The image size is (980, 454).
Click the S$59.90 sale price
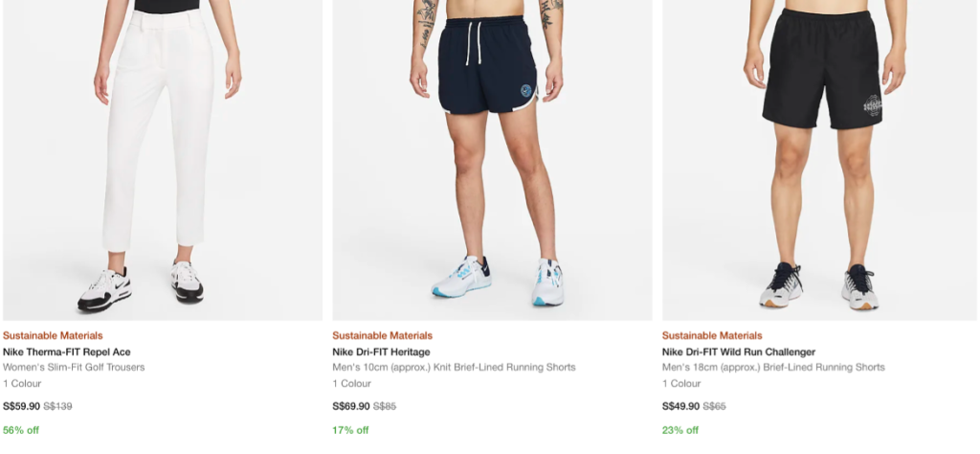(21, 406)
